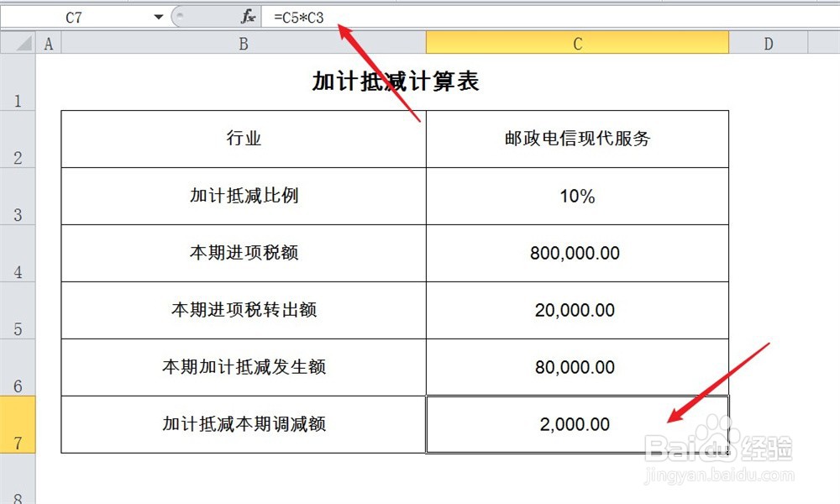Select column header A
This screenshot has height=504, width=840.
[48, 42]
